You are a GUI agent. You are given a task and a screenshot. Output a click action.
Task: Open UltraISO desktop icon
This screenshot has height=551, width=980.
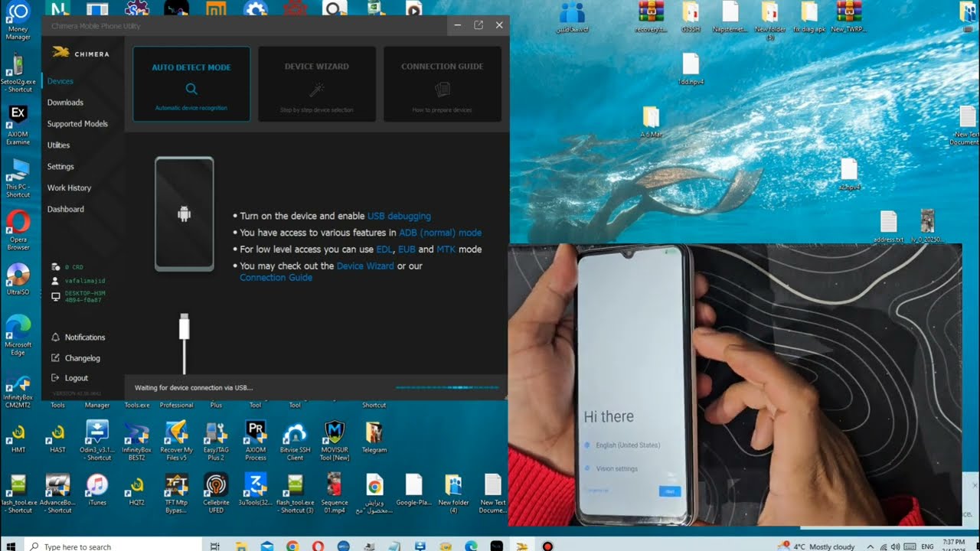[x=18, y=279]
